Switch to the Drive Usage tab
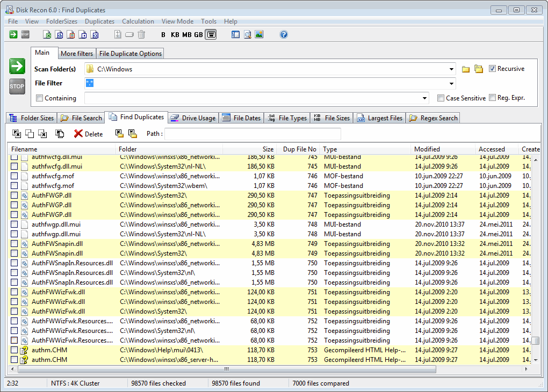The width and height of the screenshot is (548, 392). [x=193, y=118]
